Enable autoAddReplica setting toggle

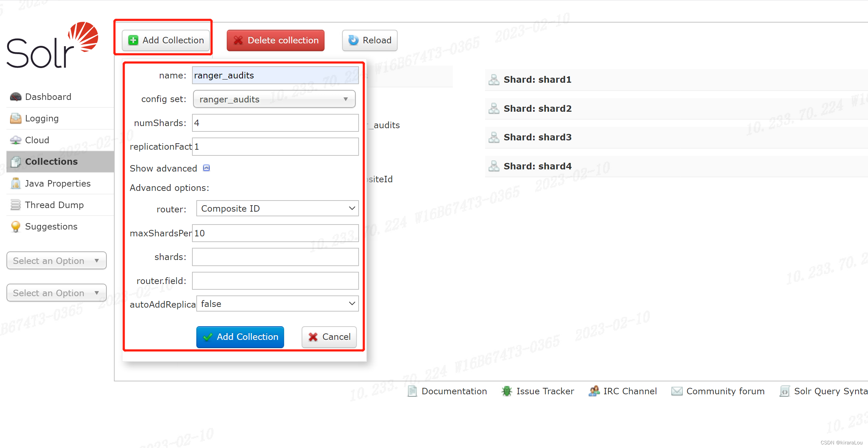277,304
